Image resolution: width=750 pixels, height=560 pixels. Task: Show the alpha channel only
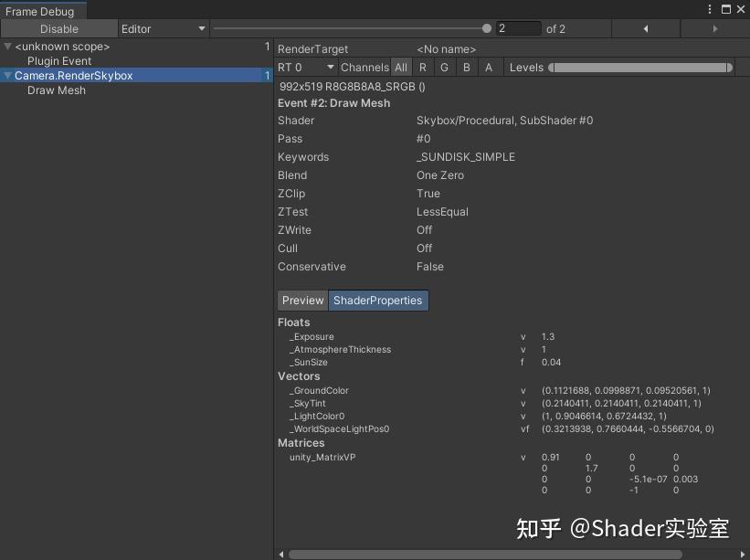click(x=488, y=68)
